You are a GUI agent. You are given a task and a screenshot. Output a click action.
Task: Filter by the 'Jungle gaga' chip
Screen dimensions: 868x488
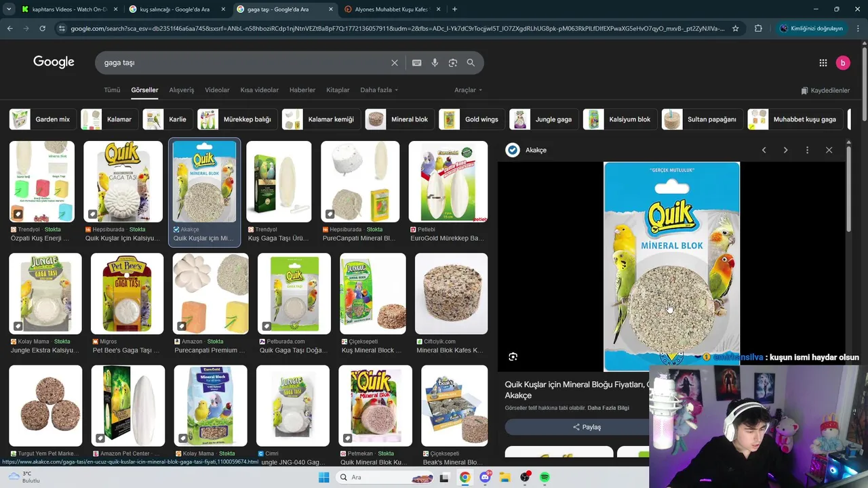542,119
